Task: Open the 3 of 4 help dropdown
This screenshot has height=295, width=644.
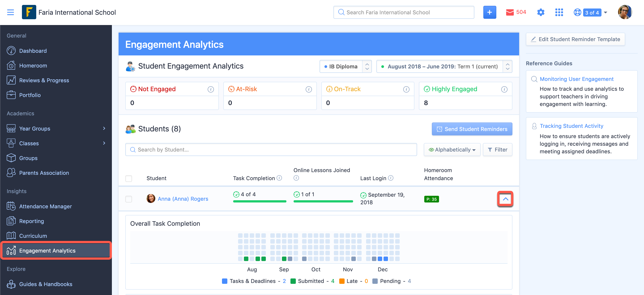Action: coord(595,12)
